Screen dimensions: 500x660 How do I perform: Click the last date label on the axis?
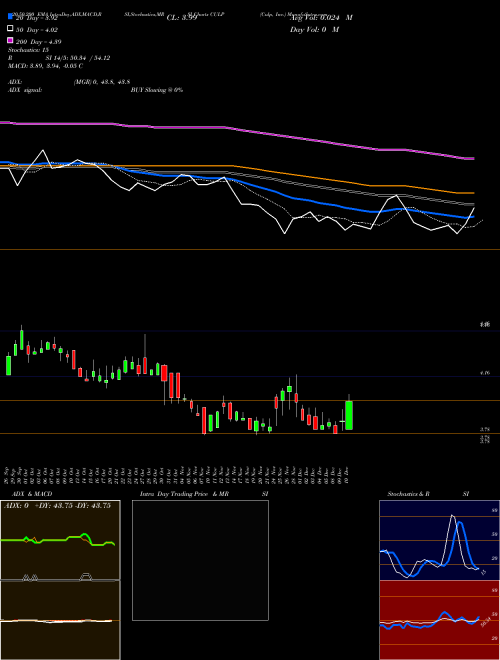pos(347,475)
